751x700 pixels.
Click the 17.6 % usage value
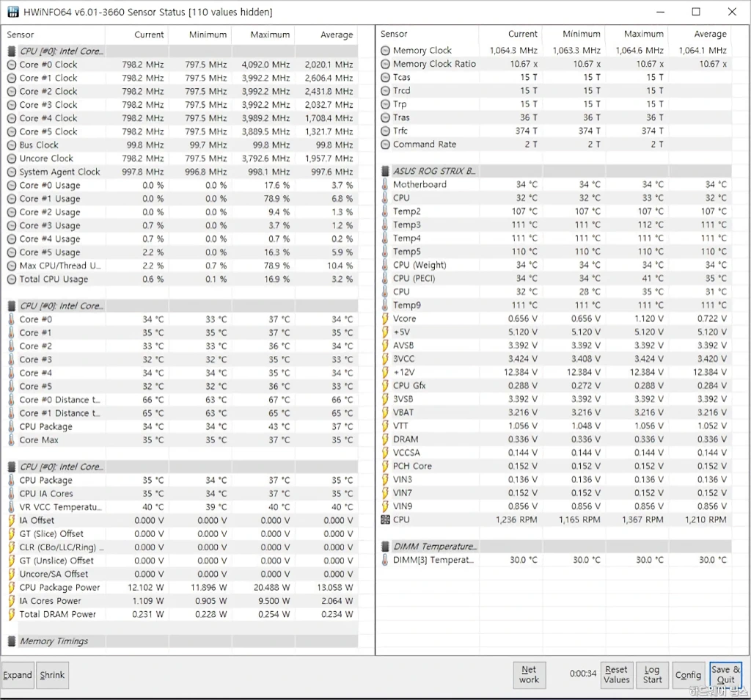(276, 186)
